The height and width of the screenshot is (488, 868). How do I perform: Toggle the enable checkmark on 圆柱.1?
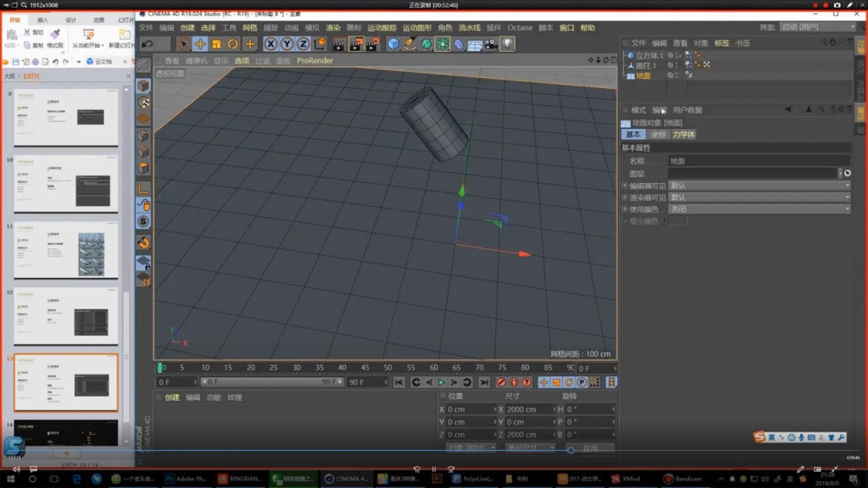(680, 64)
